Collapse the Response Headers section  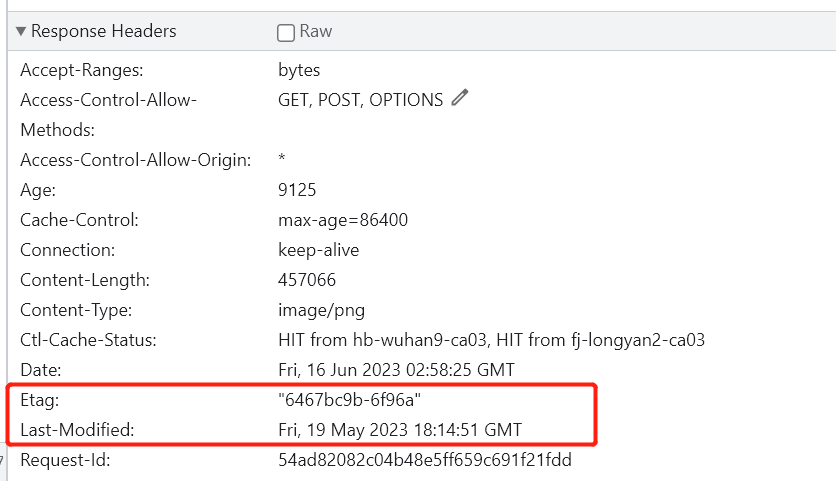coord(21,31)
